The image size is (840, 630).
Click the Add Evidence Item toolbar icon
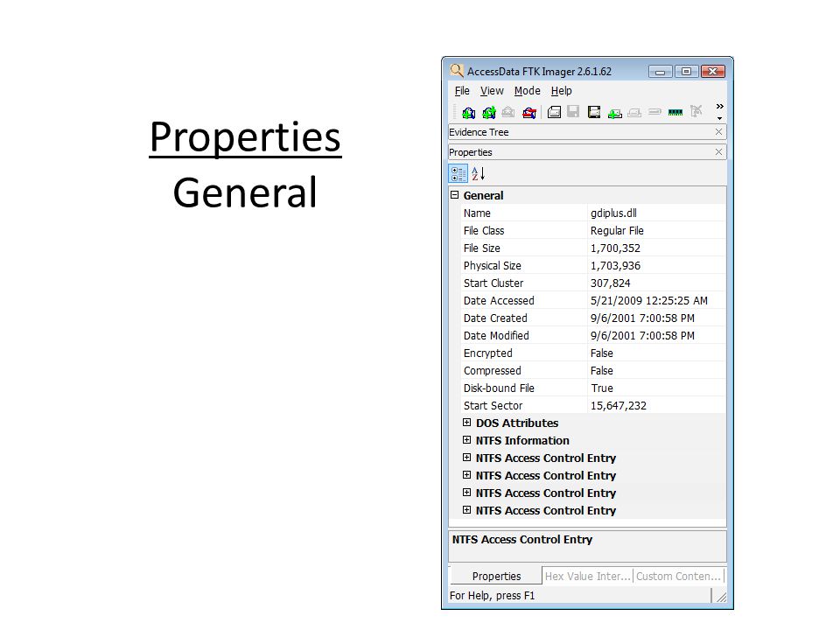[469, 112]
